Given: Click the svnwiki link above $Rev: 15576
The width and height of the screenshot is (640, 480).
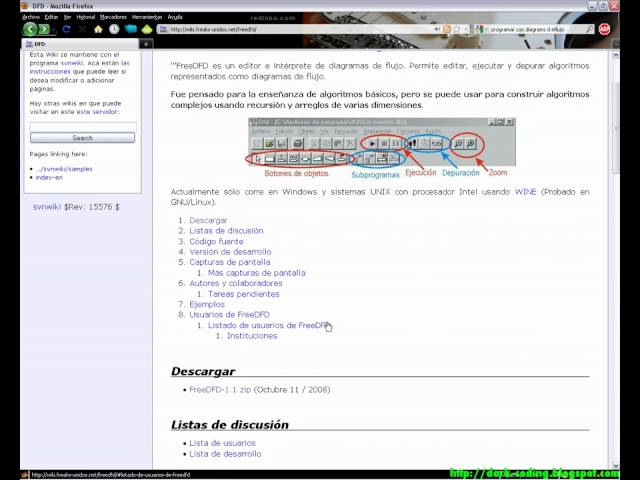Looking at the screenshot, I should pyautogui.click(x=47, y=207).
